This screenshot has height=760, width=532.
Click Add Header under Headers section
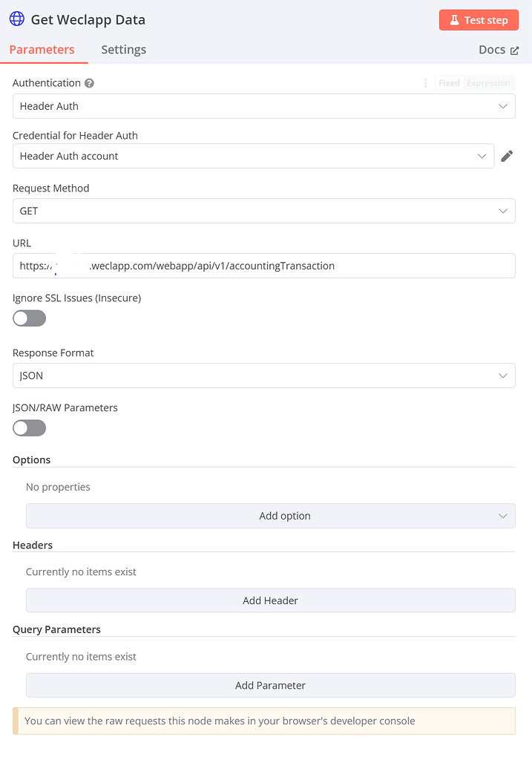[x=270, y=600]
